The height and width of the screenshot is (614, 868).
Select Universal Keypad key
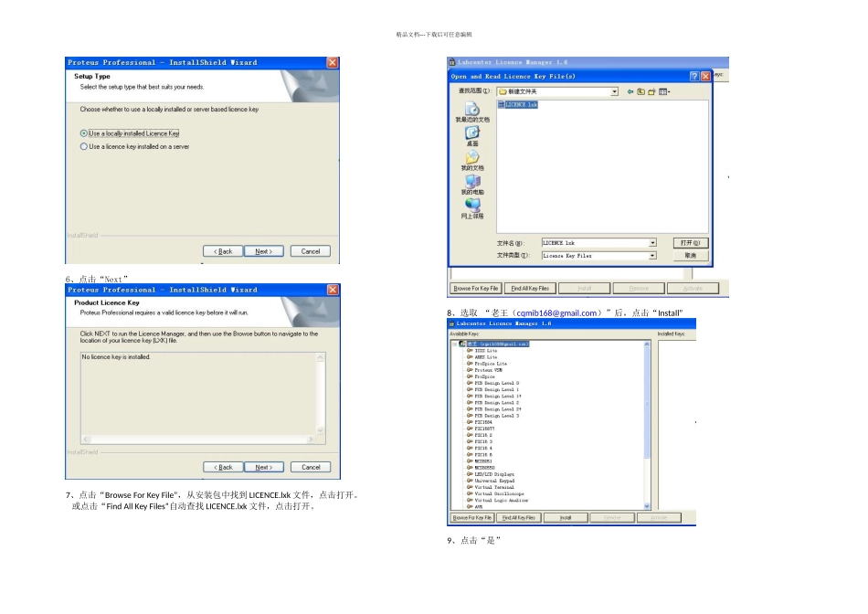[x=494, y=481]
